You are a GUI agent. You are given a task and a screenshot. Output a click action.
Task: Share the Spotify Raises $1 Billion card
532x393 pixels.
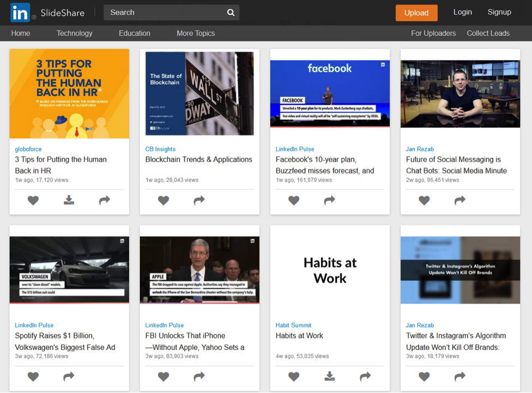69,377
